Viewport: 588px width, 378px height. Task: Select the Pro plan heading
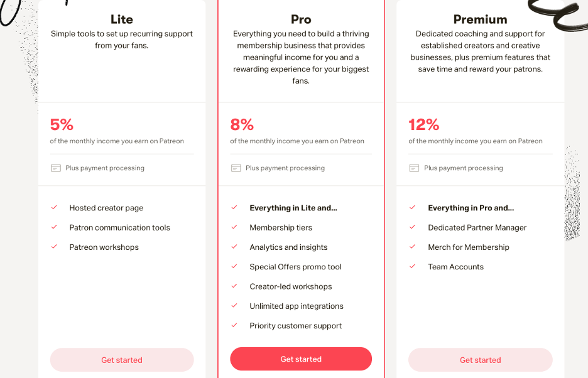pyautogui.click(x=301, y=19)
